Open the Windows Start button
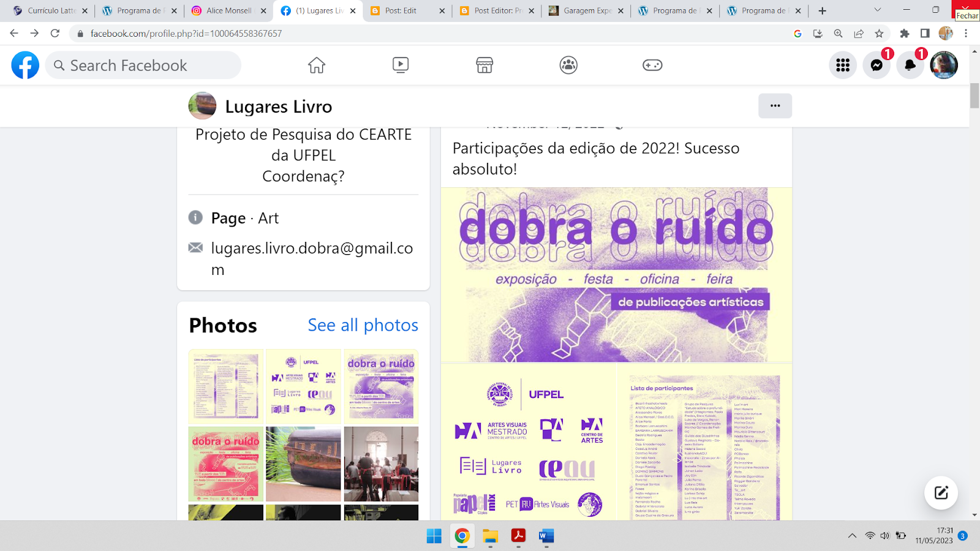980x551 pixels. (434, 536)
